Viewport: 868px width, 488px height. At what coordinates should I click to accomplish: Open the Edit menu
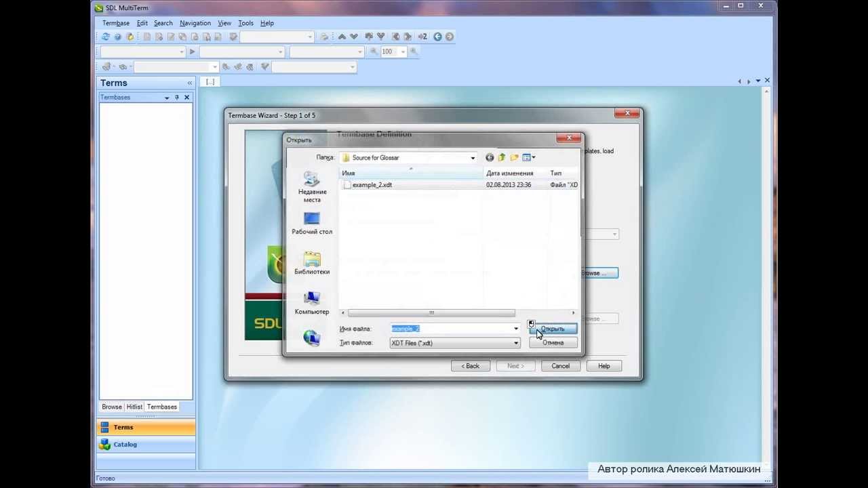(142, 23)
